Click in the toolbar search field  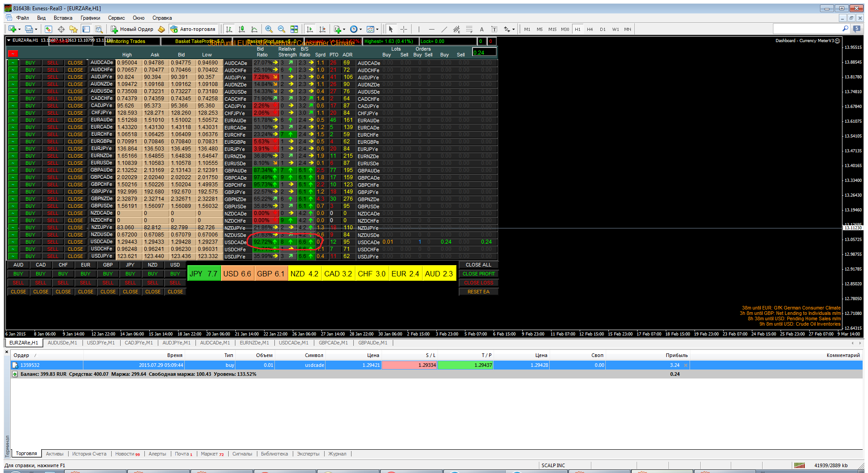pos(808,29)
